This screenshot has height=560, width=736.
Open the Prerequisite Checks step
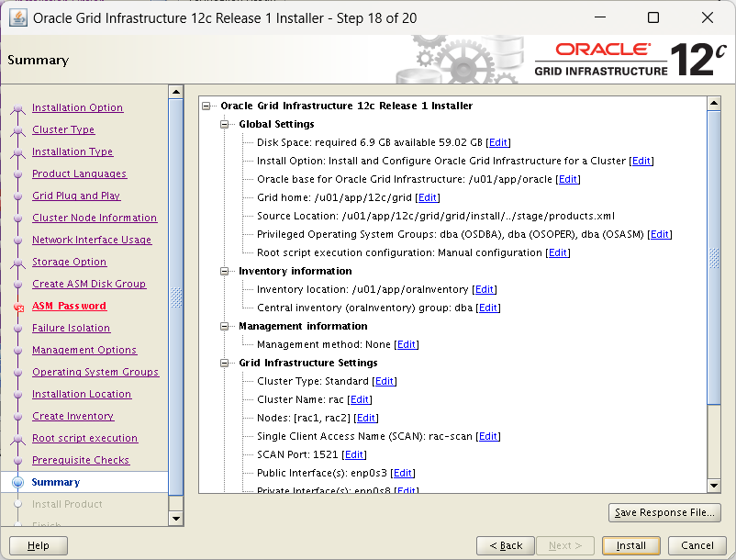pyautogui.click(x=81, y=461)
